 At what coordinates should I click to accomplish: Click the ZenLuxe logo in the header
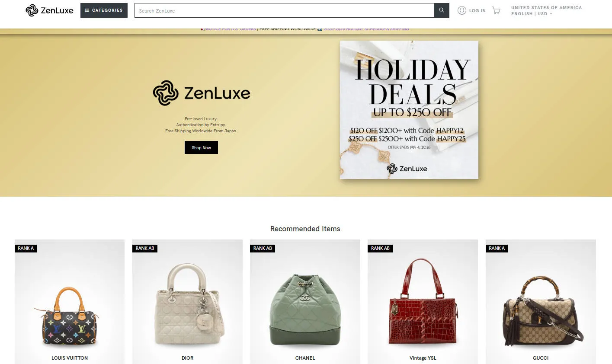click(49, 10)
